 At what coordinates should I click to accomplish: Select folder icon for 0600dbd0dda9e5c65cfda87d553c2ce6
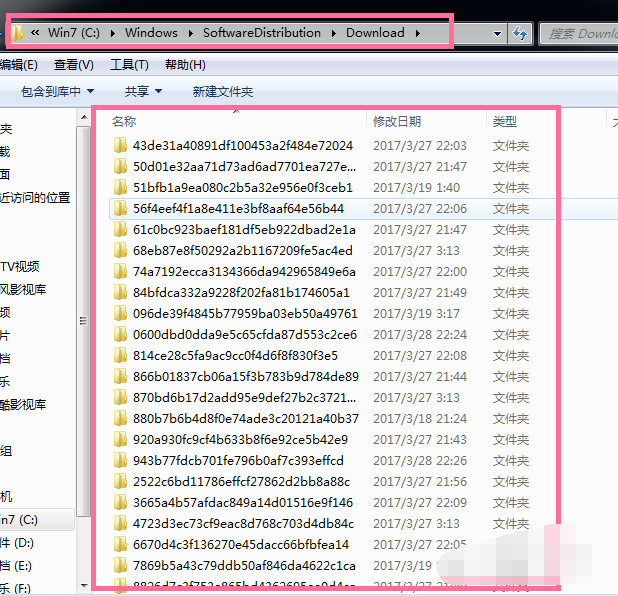point(120,334)
